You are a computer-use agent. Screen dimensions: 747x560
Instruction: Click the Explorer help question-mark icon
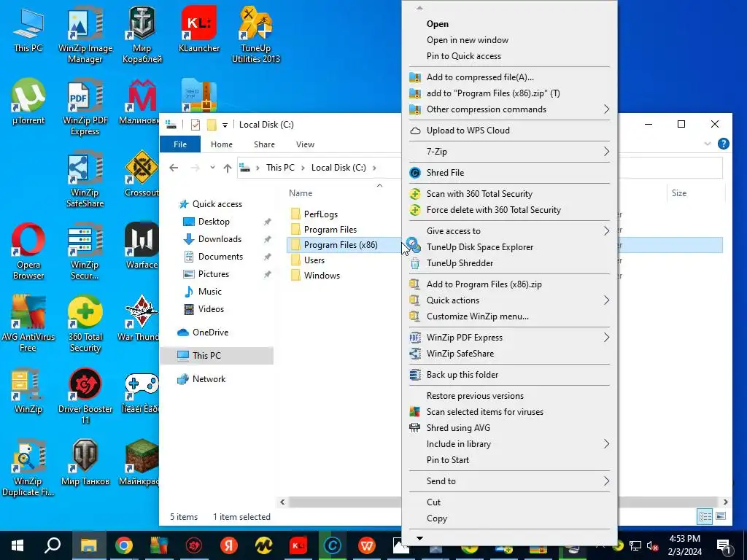tap(723, 144)
